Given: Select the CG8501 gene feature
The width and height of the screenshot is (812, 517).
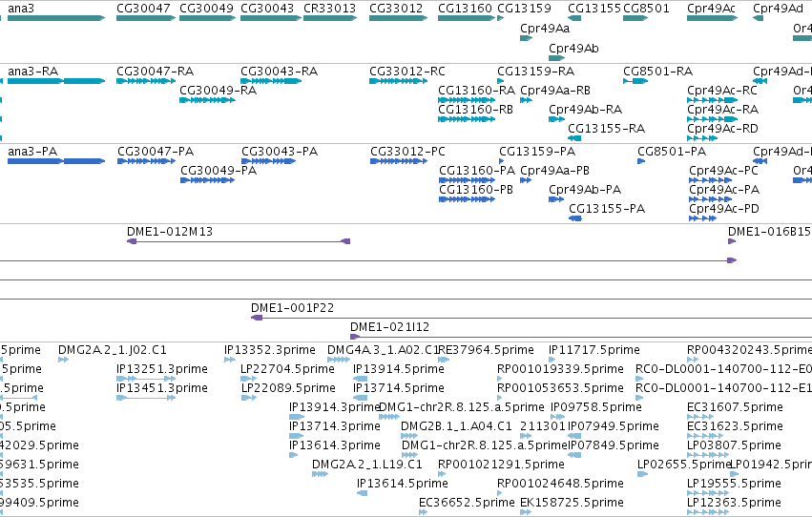Looking at the screenshot, I should tap(635, 18).
